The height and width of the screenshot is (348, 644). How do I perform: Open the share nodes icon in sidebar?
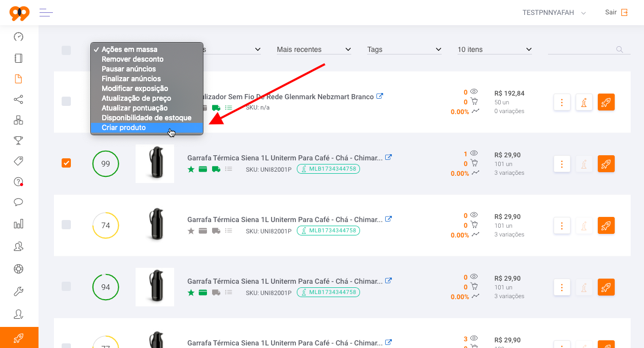pyautogui.click(x=18, y=99)
